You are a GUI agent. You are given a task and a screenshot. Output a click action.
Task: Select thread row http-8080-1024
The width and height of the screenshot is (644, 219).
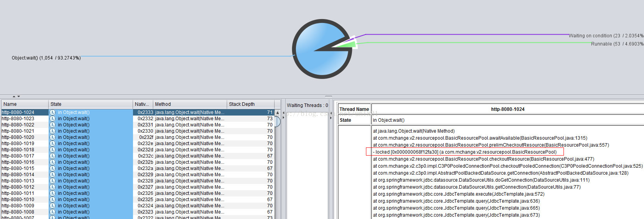(x=138, y=112)
